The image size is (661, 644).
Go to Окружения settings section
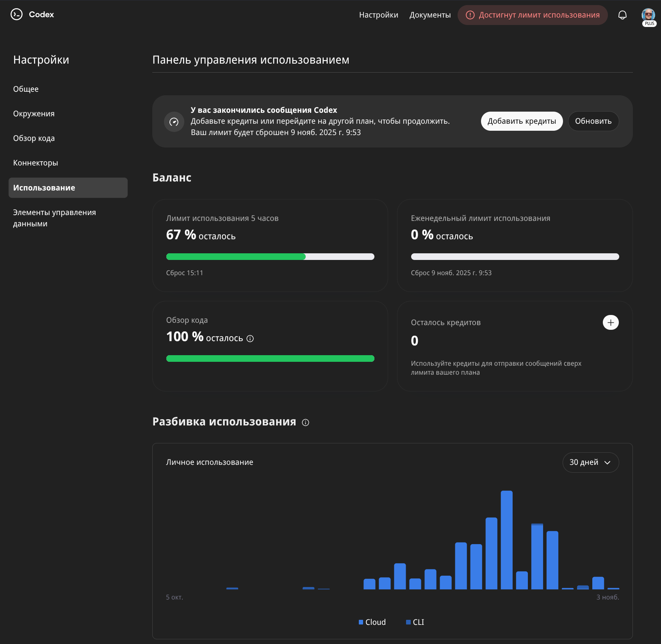(34, 114)
